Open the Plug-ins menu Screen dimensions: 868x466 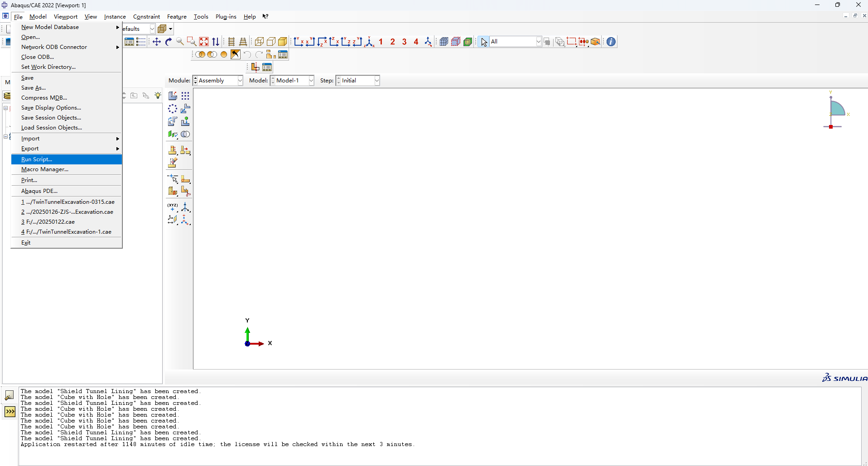[226, 17]
